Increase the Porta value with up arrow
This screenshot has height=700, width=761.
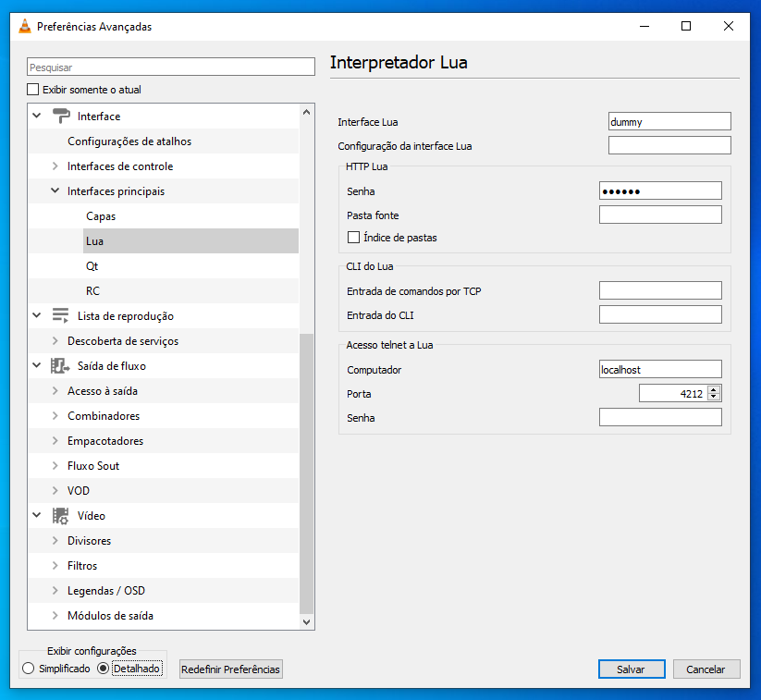click(714, 389)
